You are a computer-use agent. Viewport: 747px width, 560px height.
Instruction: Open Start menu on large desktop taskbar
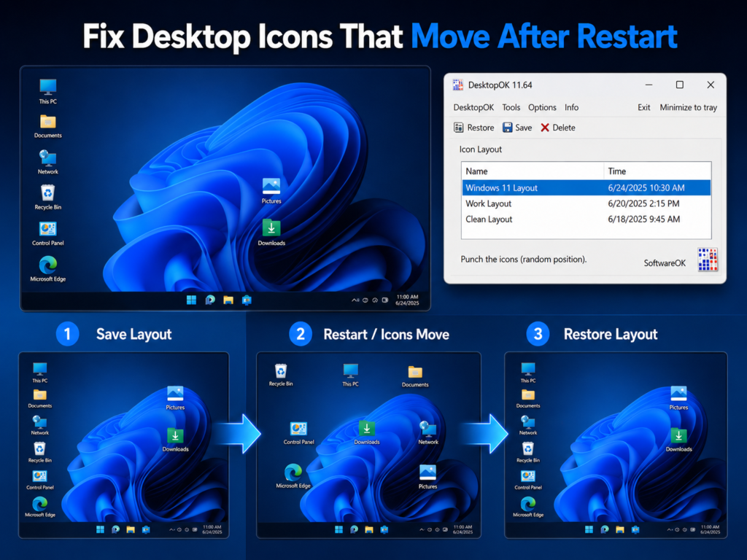point(192,300)
